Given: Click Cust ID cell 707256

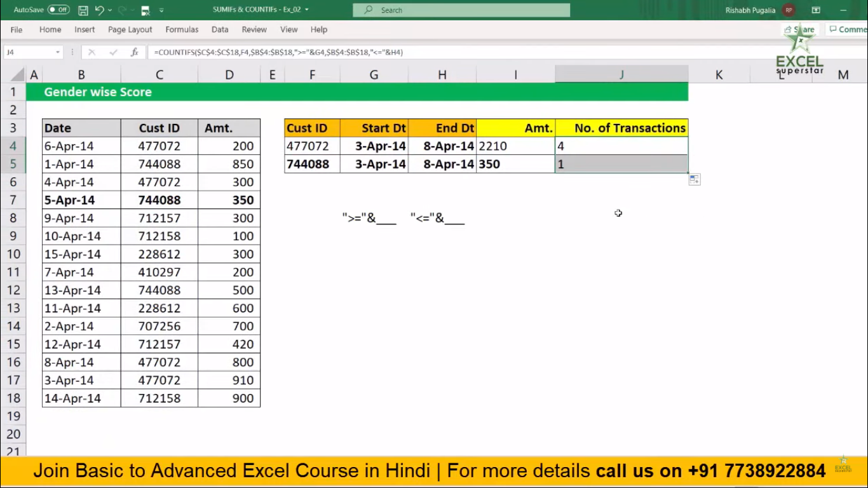Looking at the screenshot, I should tap(159, 327).
